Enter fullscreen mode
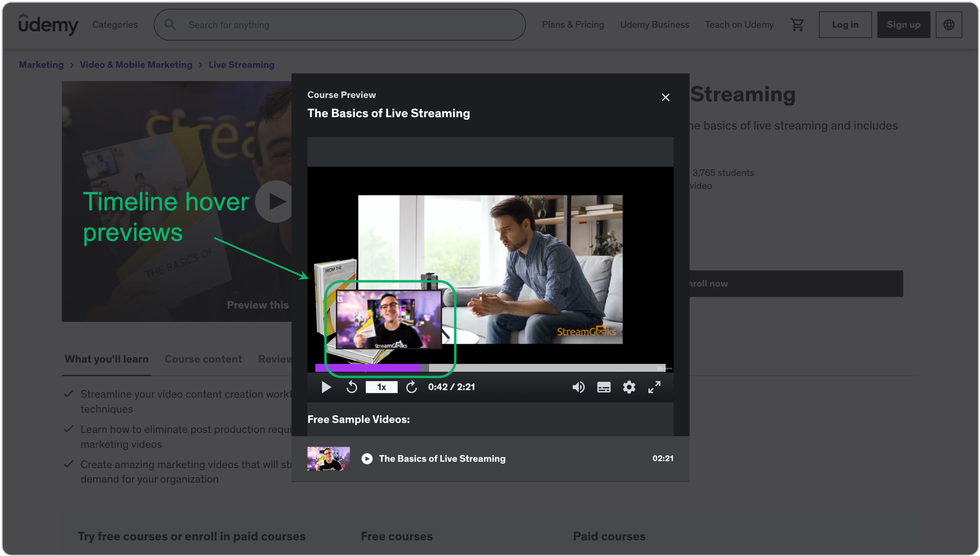This screenshot has width=980, height=556. coord(654,387)
